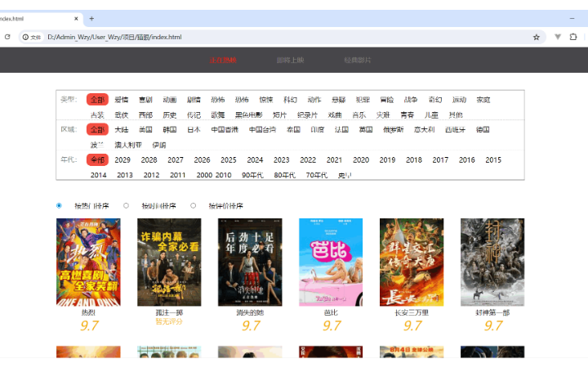Filter by 科幻 genre
The height and width of the screenshot is (368, 588).
[290, 100]
